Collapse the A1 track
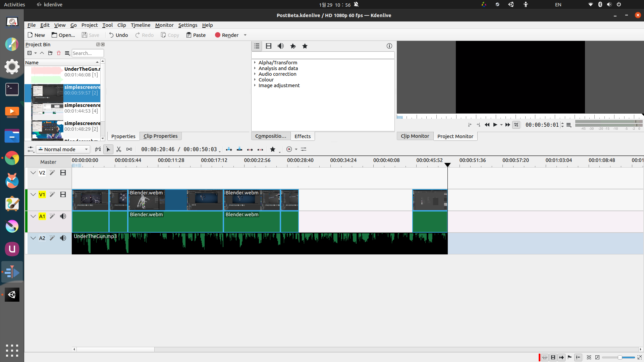Viewport: 644px width, 362px height. 33,216
